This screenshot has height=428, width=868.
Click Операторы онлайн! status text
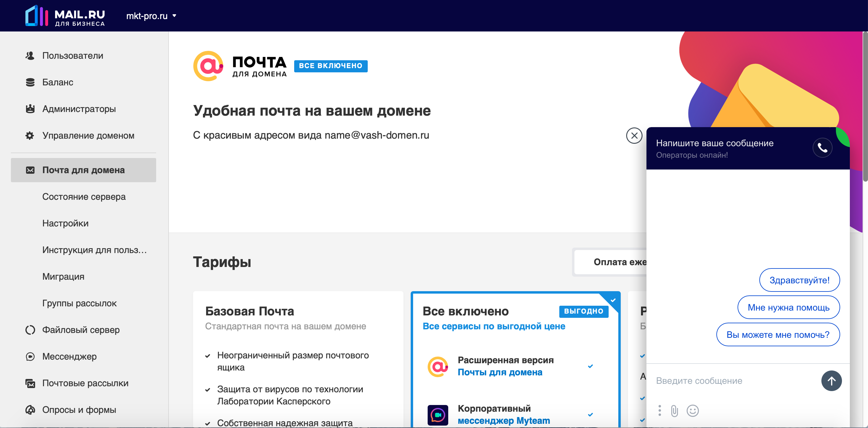click(x=692, y=155)
